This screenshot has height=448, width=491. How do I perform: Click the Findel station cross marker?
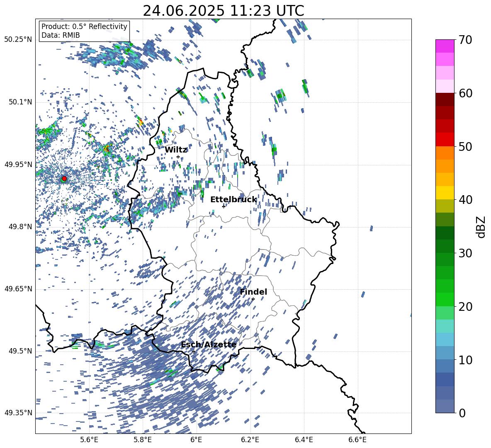coord(253,299)
